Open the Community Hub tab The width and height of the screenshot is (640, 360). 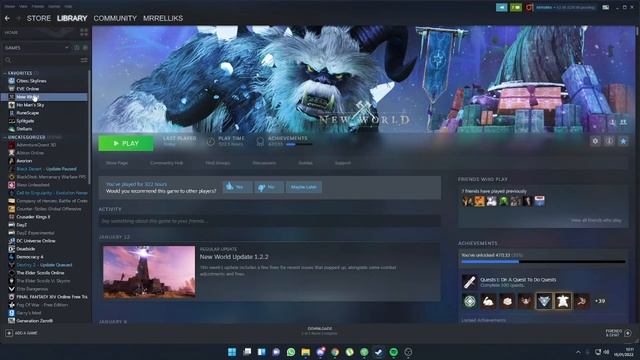pos(167,163)
